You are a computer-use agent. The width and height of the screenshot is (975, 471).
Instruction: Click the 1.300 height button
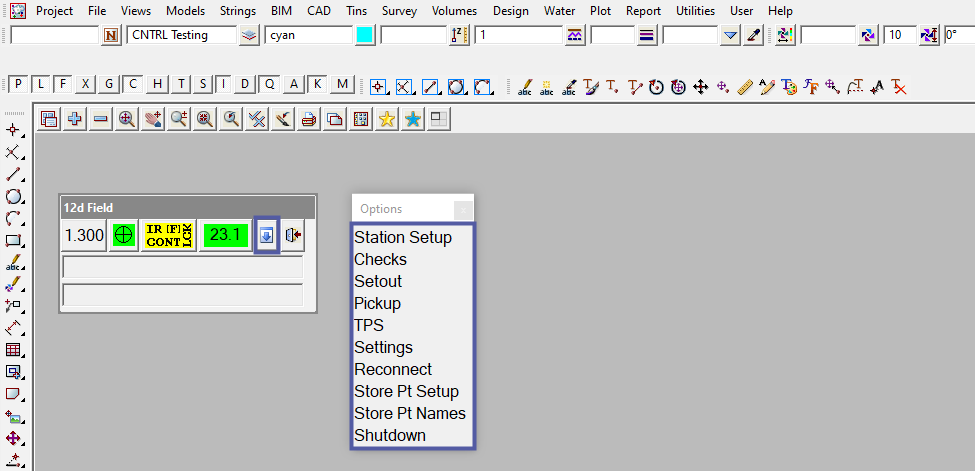(84, 236)
